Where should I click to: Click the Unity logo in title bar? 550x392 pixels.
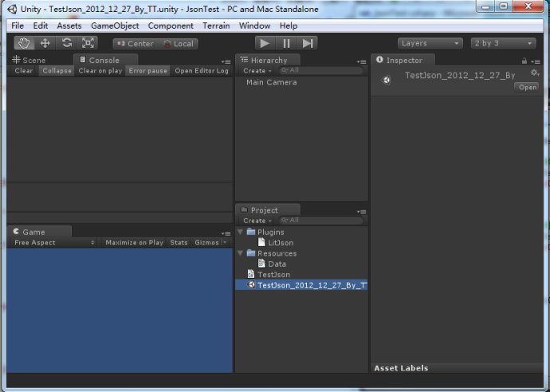pos(12,9)
